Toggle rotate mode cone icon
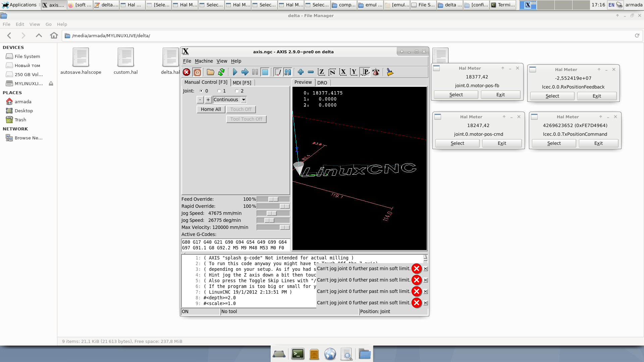This screenshot has width=644, height=362. click(x=376, y=72)
